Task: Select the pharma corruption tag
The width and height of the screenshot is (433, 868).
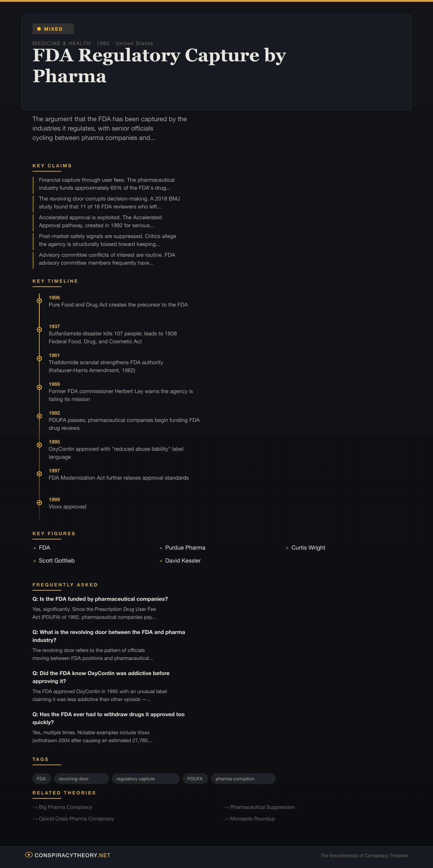Action: (243, 779)
